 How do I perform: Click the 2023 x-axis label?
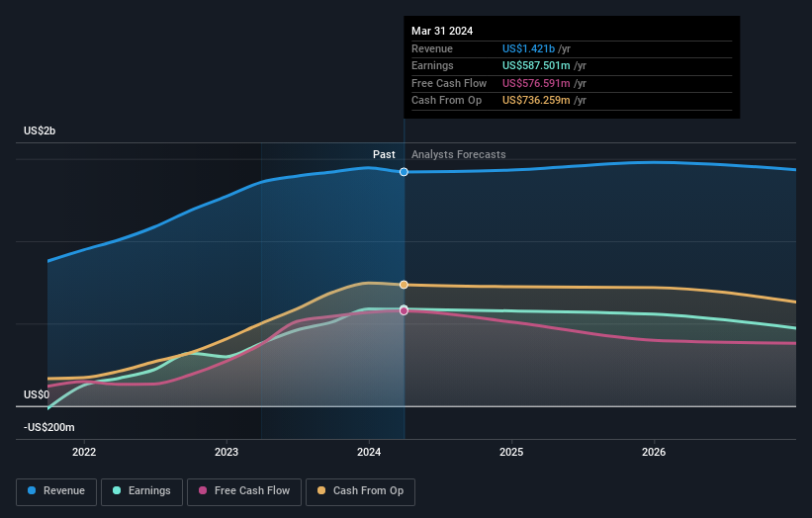pos(226,452)
